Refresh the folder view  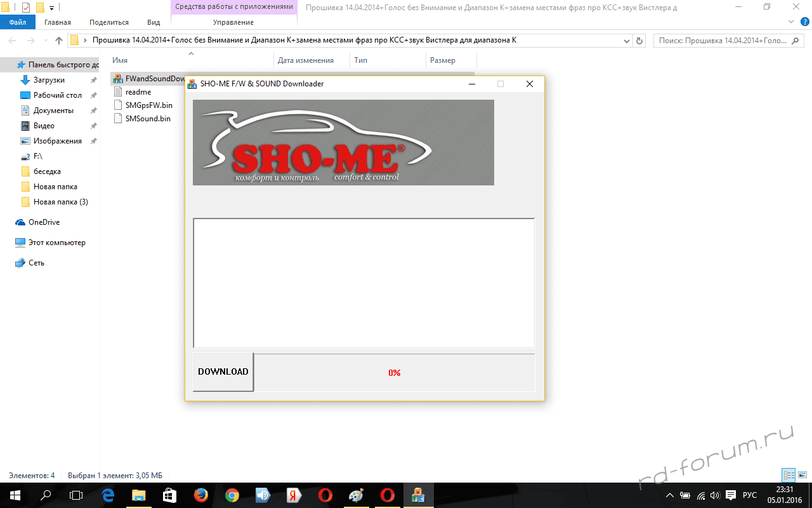click(639, 41)
